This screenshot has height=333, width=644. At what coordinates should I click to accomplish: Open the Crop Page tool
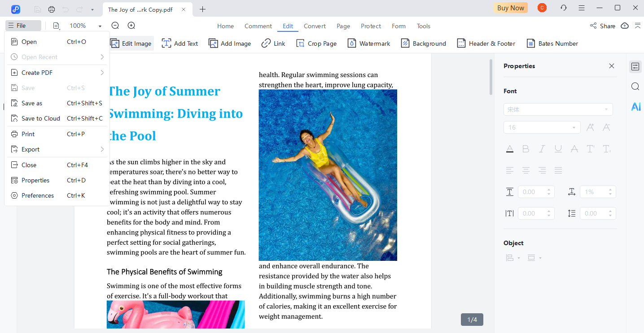[316, 43]
